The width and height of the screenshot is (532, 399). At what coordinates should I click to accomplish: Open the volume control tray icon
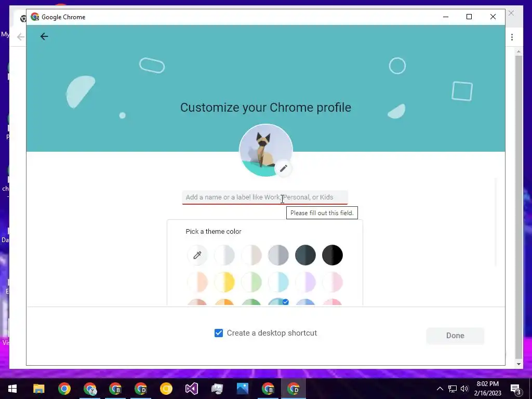[x=464, y=389]
